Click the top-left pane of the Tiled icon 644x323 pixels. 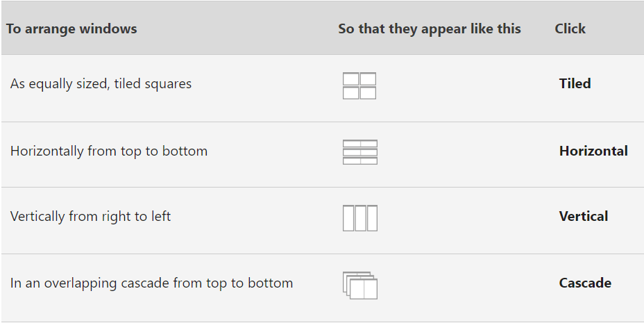(x=350, y=79)
